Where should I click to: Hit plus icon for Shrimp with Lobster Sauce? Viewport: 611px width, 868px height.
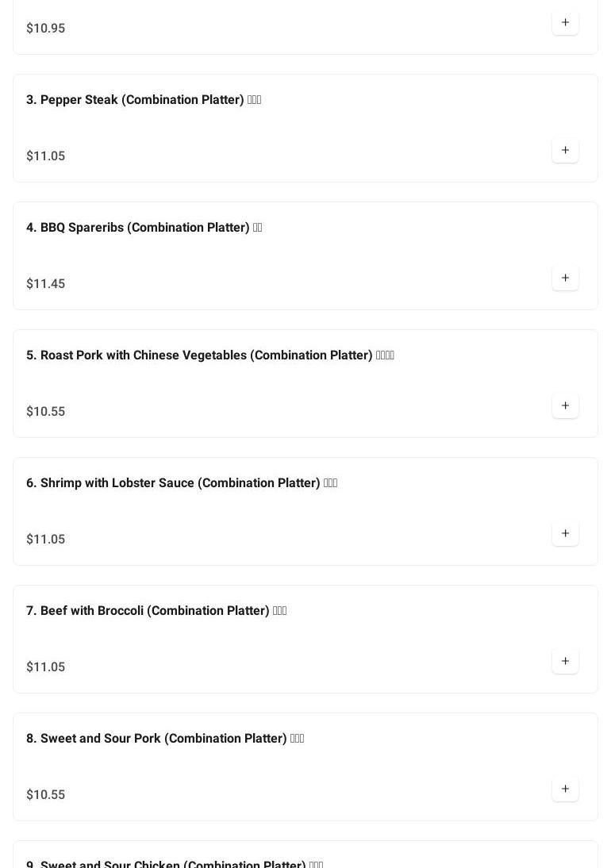point(565,534)
